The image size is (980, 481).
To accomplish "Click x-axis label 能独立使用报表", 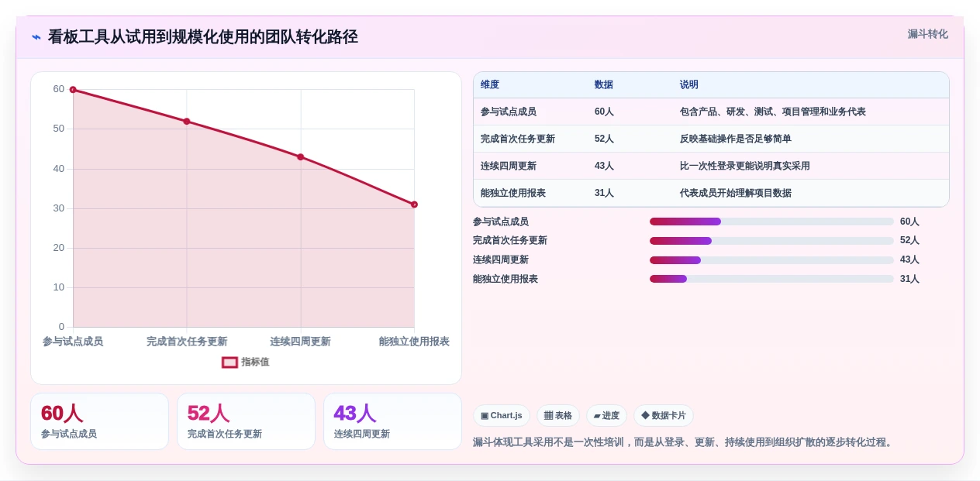I will coord(414,342).
